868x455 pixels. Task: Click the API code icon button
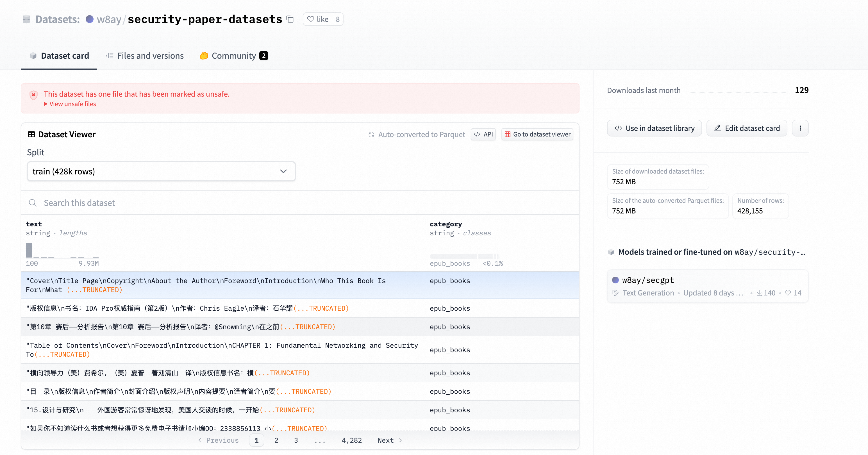[483, 134]
